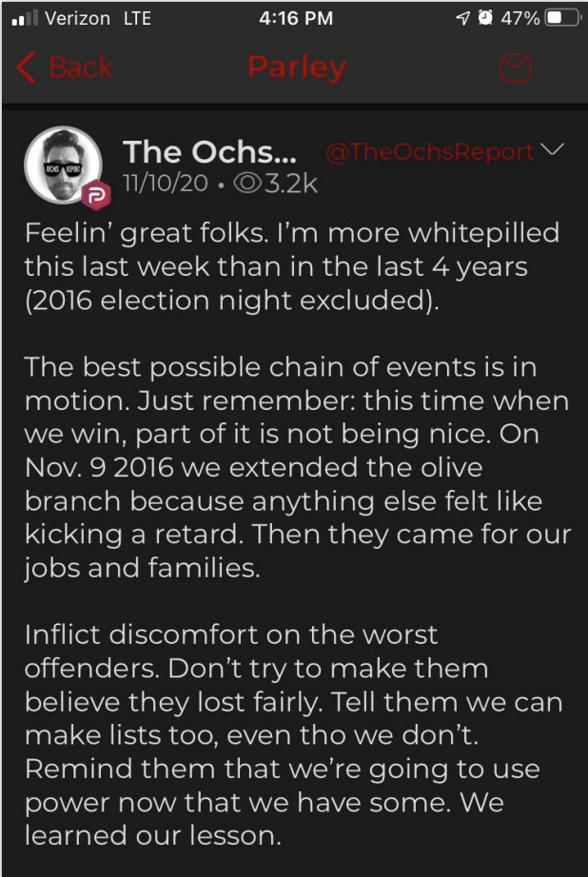Screen dimensions: 588x877
Task: Tap the red Back chevron arrow
Action: (26, 68)
